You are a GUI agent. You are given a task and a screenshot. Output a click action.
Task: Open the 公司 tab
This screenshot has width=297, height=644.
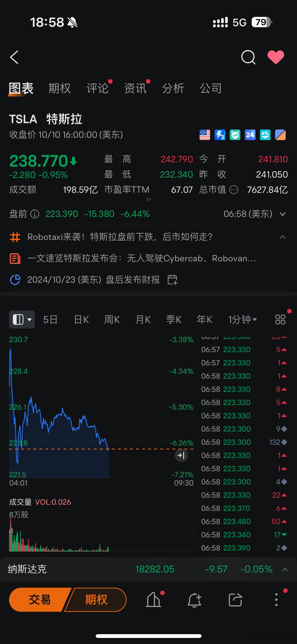211,88
